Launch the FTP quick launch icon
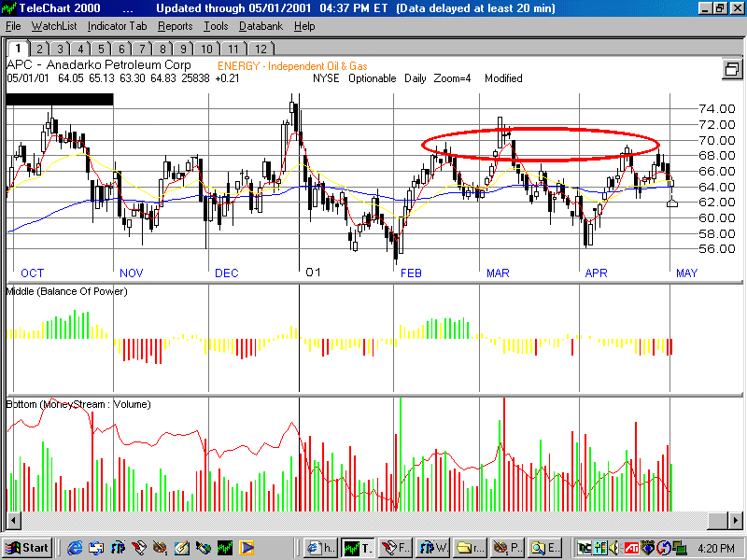This screenshot has height=560, width=747. (x=119, y=548)
